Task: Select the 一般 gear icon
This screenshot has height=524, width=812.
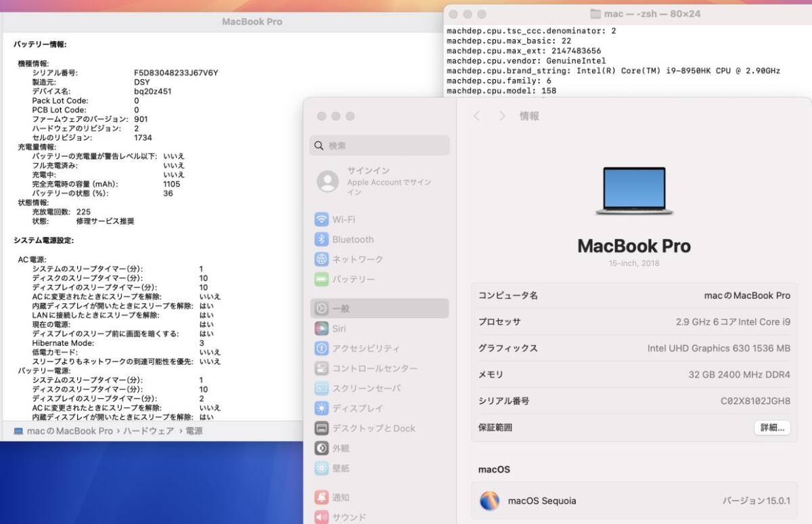Action: 322,308
